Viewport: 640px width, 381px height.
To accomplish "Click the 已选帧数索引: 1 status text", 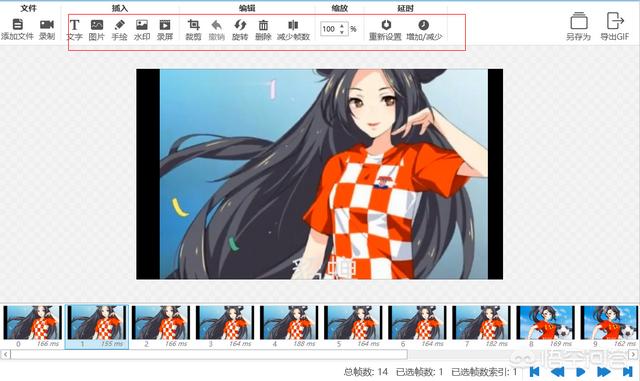I will (x=484, y=372).
